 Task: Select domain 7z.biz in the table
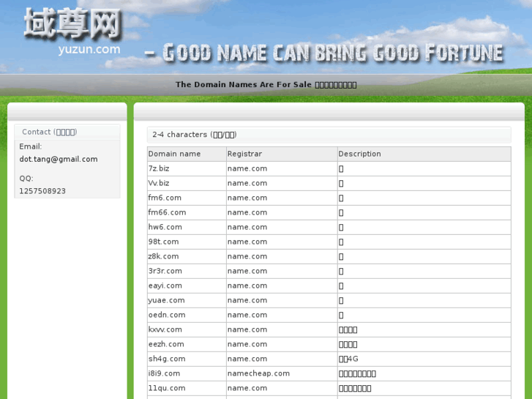(159, 168)
